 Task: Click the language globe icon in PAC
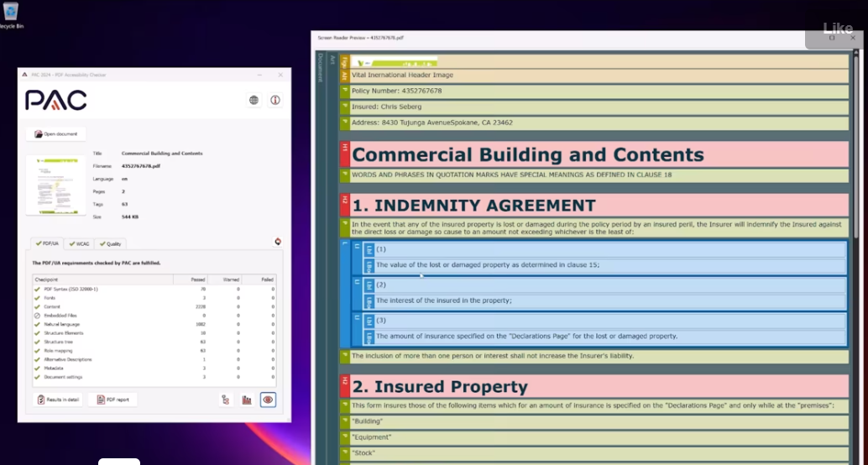(254, 100)
